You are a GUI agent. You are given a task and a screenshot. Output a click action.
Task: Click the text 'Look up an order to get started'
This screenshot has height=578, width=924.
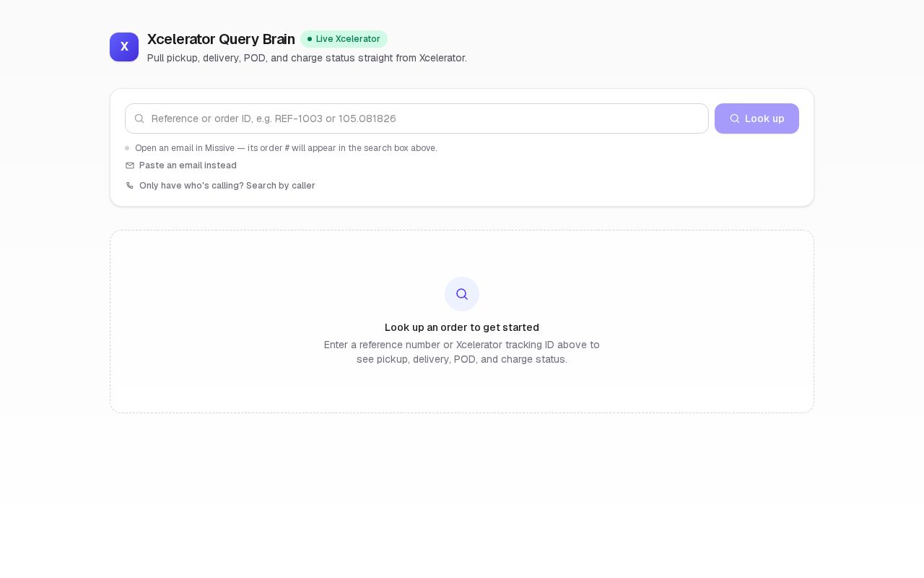click(462, 327)
